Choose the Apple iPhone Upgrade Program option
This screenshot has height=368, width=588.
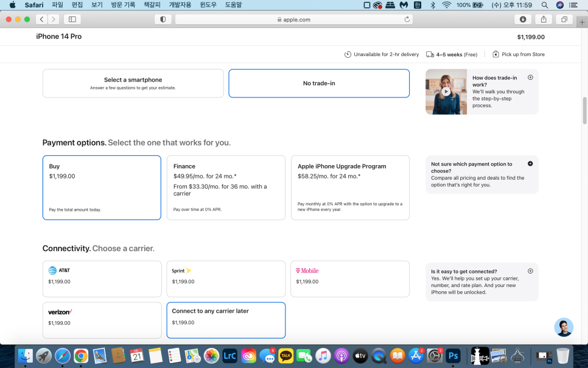tap(350, 188)
